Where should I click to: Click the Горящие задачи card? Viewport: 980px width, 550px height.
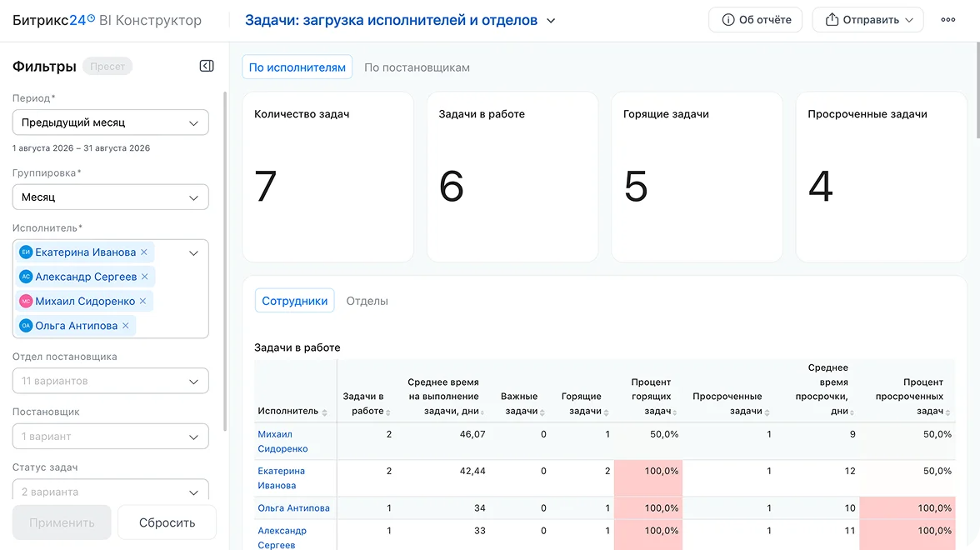(x=697, y=177)
